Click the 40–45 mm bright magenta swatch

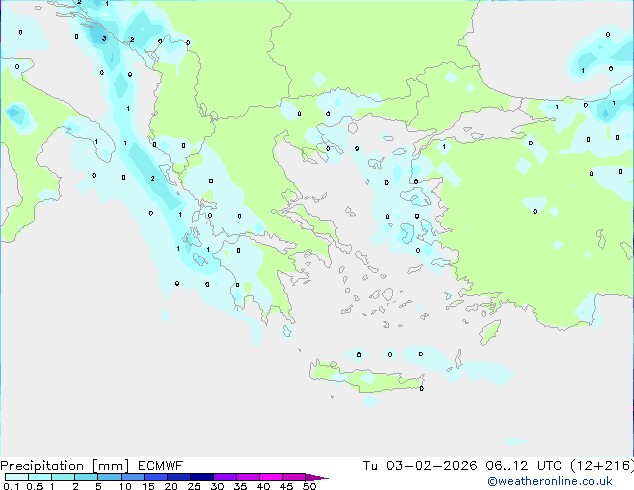click(x=271, y=477)
